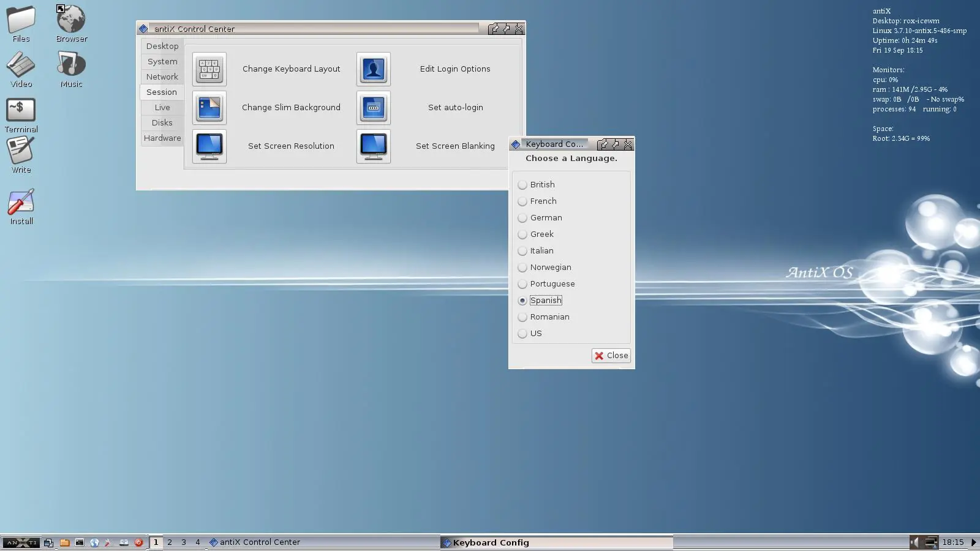Open the Files desktop icon
The height and width of the screenshot is (551, 980).
[x=21, y=23]
